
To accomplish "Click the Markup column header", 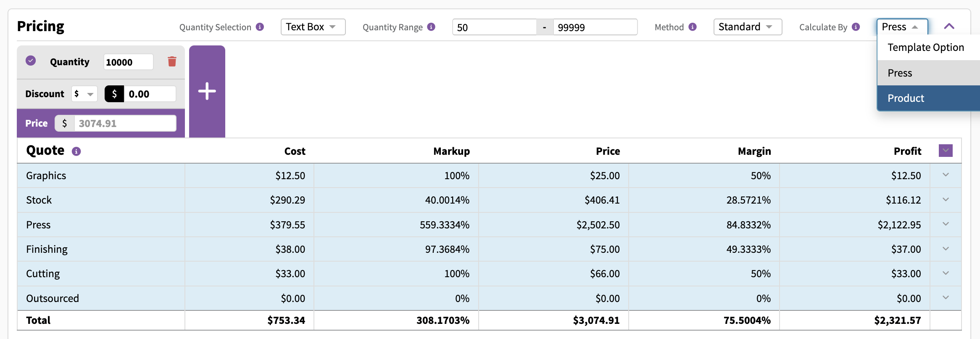I will click(452, 151).
